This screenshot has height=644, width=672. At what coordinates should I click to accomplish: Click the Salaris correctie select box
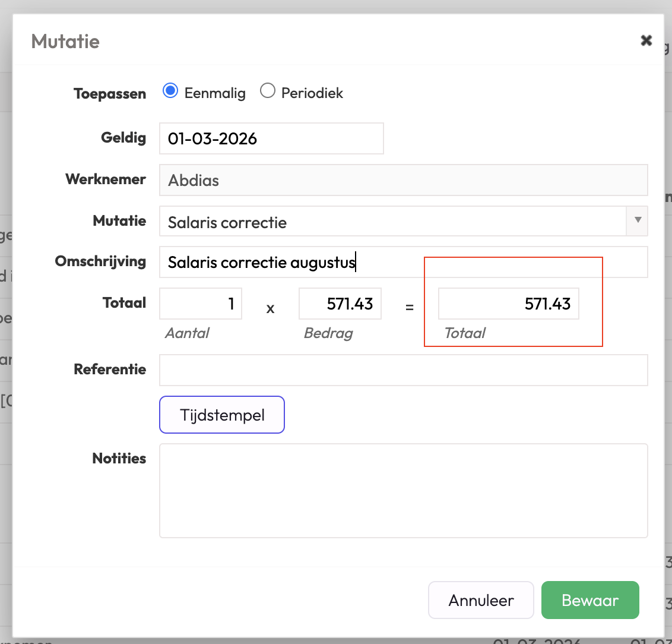pos(392,222)
